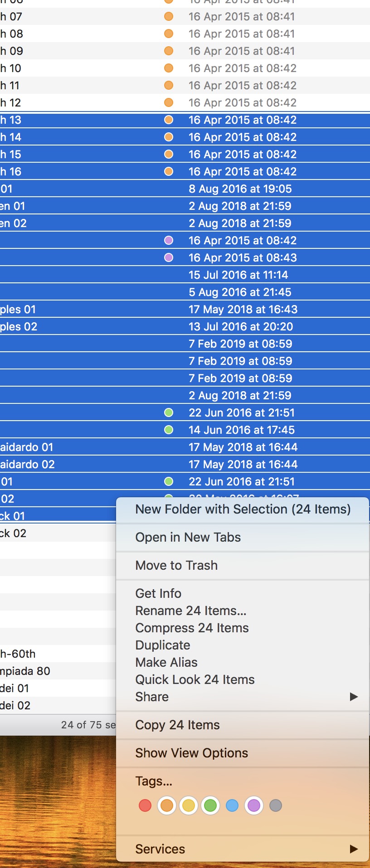370x868 pixels.
Task: Toggle the orange tag in context menu
Action: click(x=167, y=805)
